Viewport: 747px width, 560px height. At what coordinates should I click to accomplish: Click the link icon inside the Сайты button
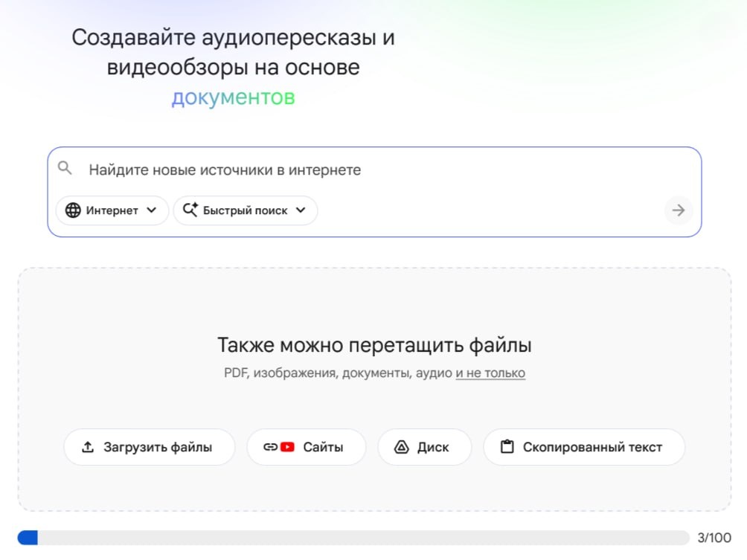click(270, 447)
